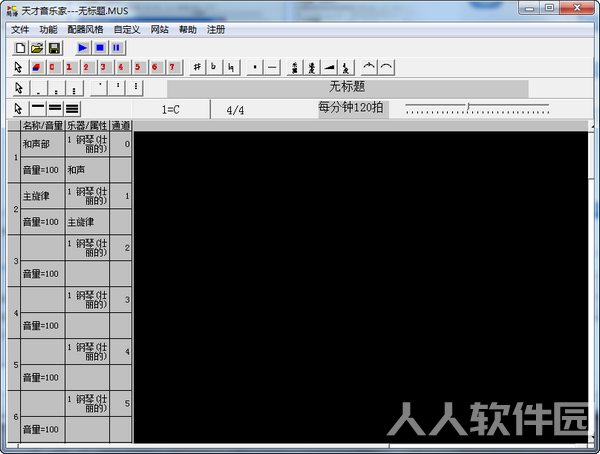Click the 和声 attribute cell
The image size is (600, 454).
pos(88,170)
